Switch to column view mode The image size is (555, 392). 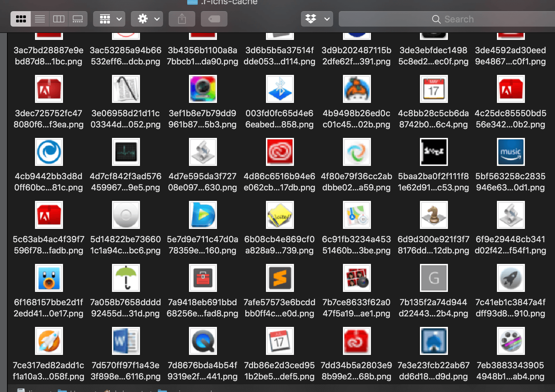tap(59, 19)
